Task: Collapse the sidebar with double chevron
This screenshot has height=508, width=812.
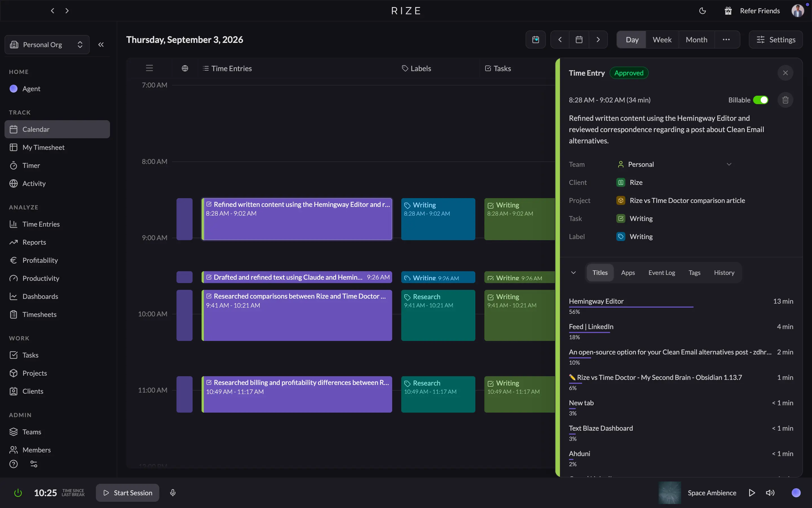Action: [101, 45]
